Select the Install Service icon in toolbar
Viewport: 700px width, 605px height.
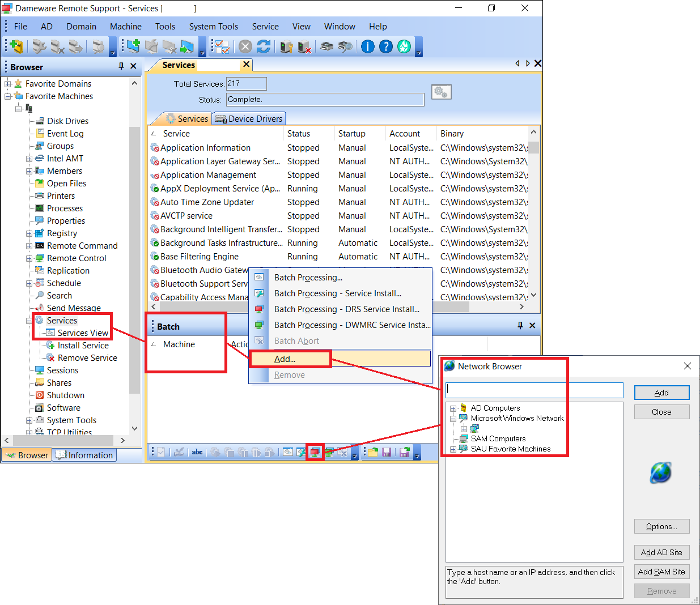tap(286, 46)
